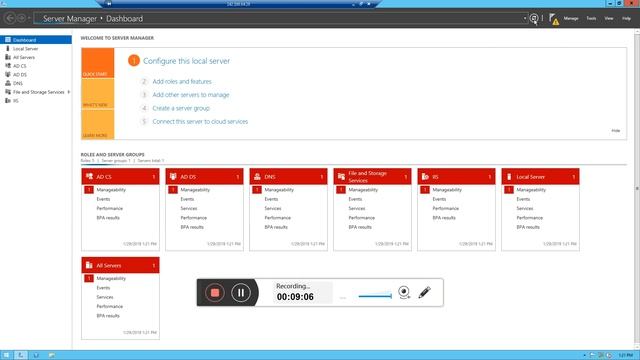Screen dimensions: 640x360
Task: Stop the screen recording
Action: (215, 293)
